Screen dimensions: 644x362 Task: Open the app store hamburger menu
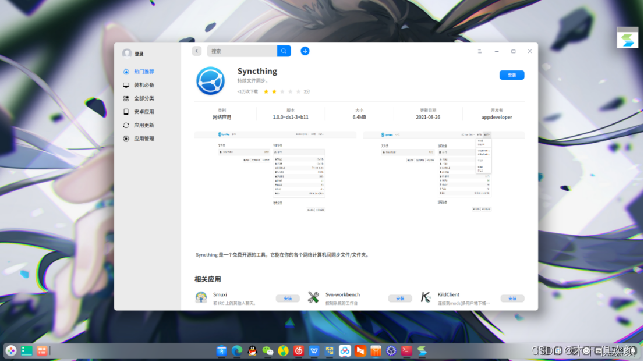coord(479,51)
